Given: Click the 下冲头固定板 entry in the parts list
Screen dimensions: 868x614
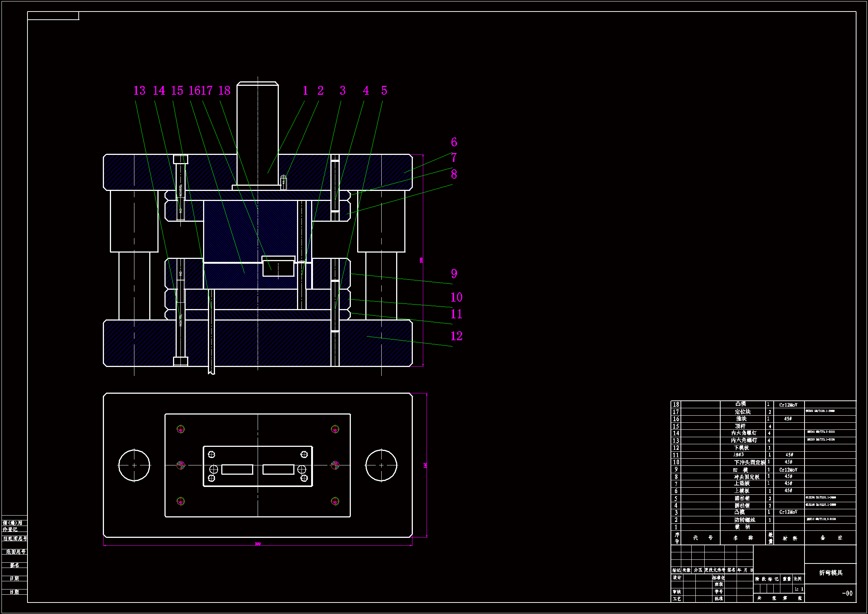Looking at the screenshot, I should [749, 462].
